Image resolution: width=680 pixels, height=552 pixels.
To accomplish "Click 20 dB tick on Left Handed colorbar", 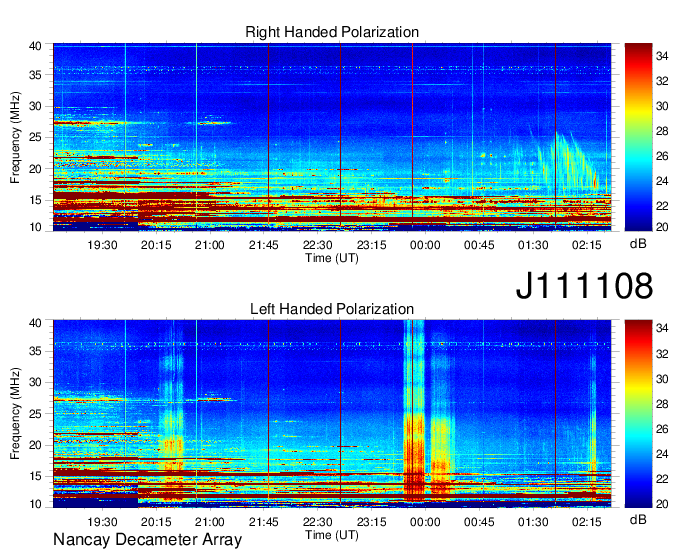I will pyautogui.click(x=662, y=504).
